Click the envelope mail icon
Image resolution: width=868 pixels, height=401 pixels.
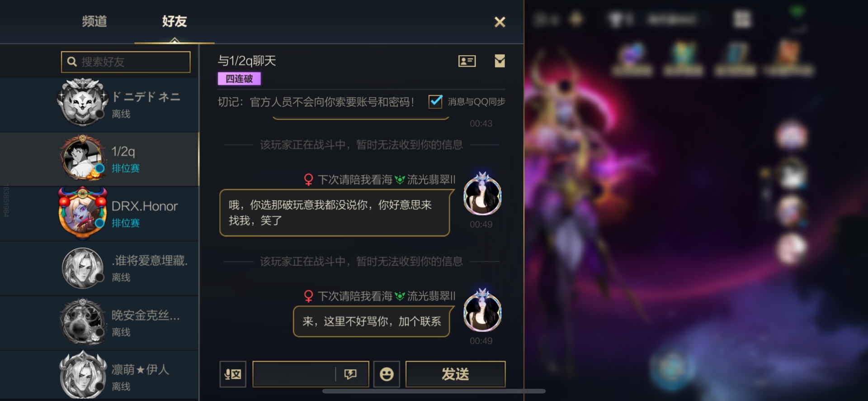tap(500, 61)
